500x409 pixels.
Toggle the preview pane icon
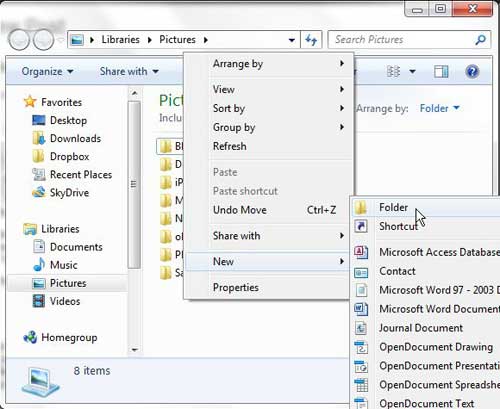pos(441,71)
